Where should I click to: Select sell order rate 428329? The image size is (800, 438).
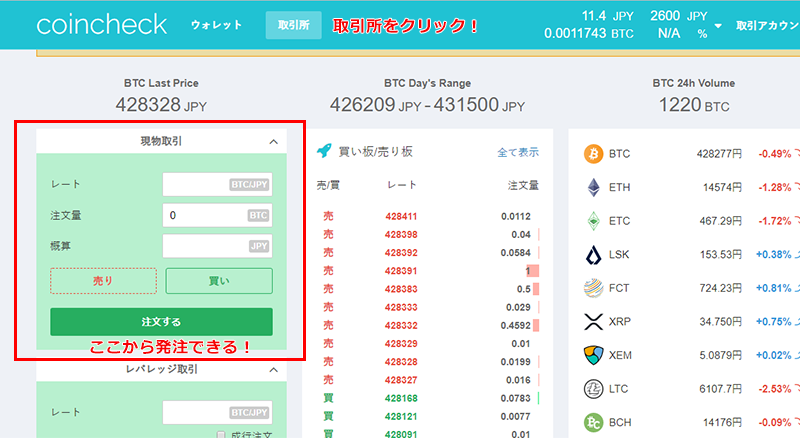(401, 344)
